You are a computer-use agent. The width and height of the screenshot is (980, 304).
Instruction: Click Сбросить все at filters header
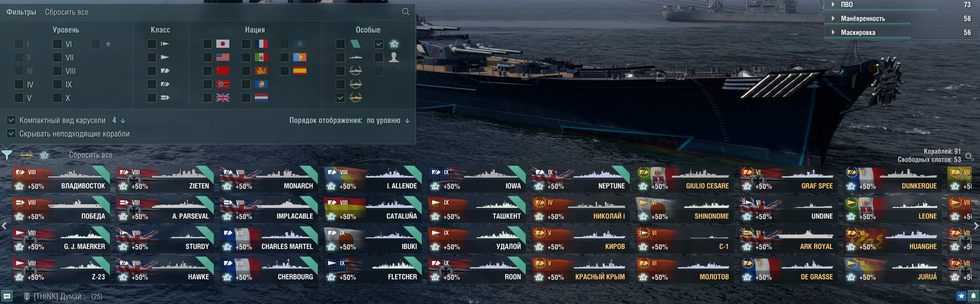(x=67, y=12)
